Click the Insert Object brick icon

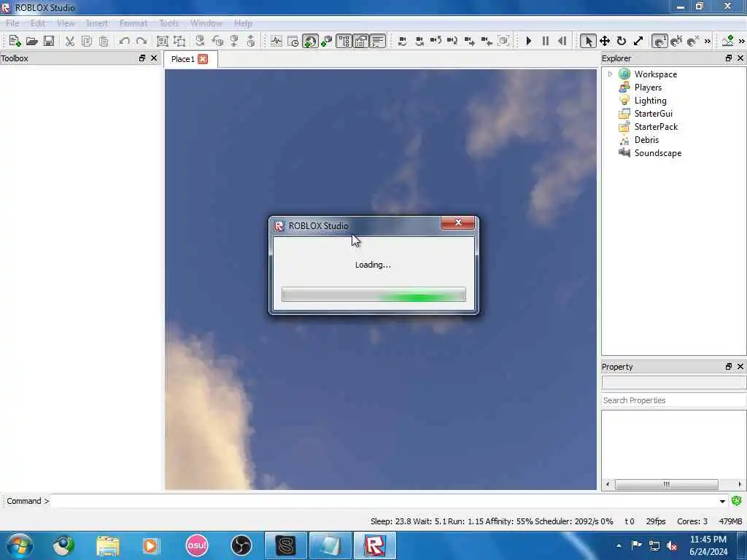[326, 41]
